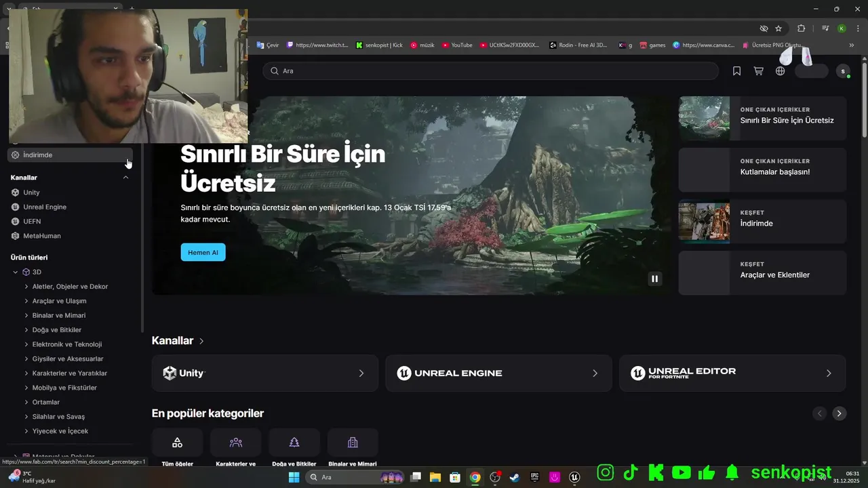Bookmark this page with star icon

(x=778, y=28)
